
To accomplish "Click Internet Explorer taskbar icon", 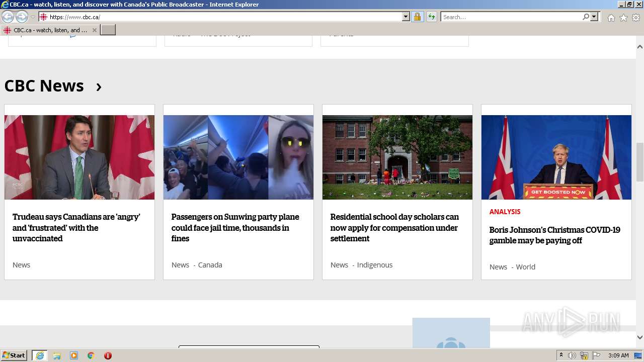I will (40, 355).
